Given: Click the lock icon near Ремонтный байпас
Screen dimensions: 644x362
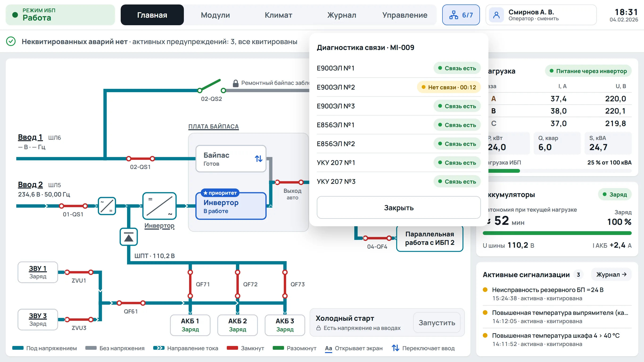Looking at the screenshot, I should point(235,83).
